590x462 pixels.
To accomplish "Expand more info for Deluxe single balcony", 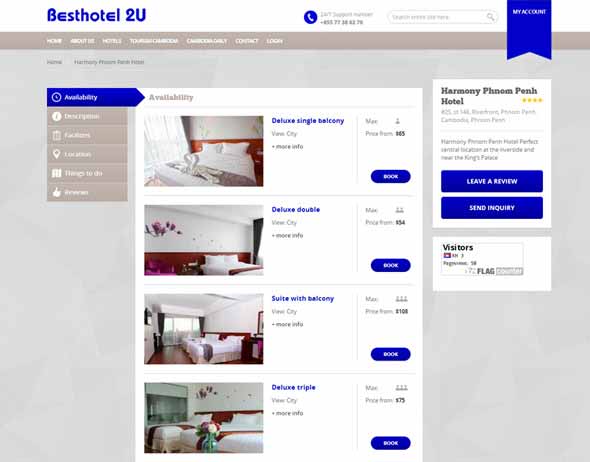I will [287, 147].
